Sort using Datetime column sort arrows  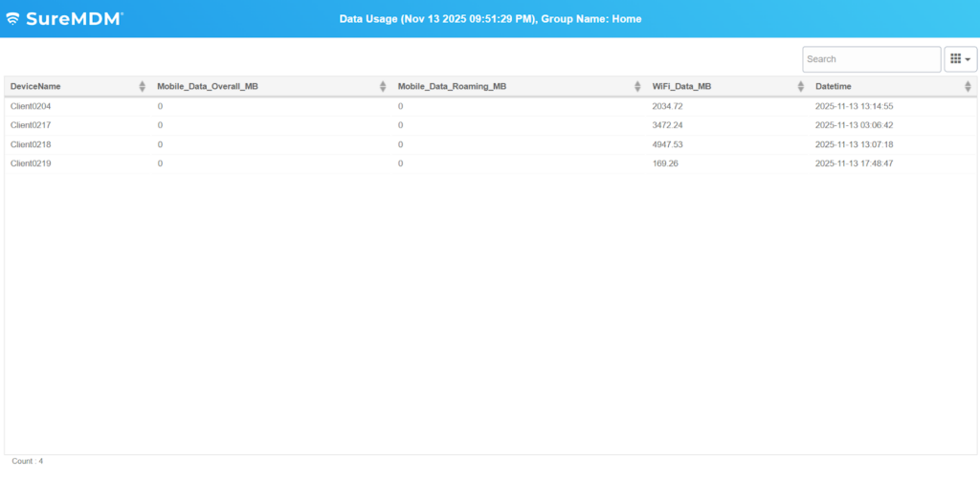(x=968, y=87)
